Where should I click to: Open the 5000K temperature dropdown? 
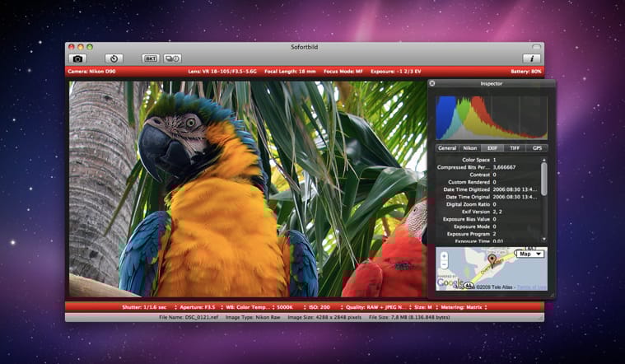[x=291, y=307]
